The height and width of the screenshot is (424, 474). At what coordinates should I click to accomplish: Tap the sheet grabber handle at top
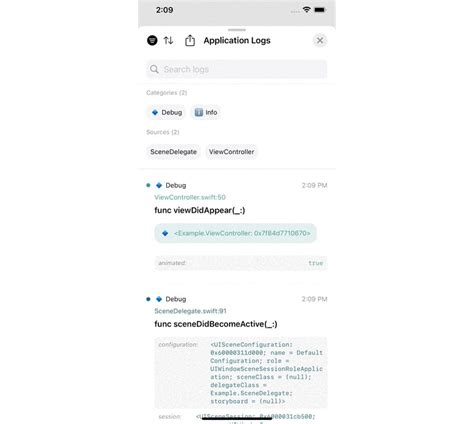[237, 30]
